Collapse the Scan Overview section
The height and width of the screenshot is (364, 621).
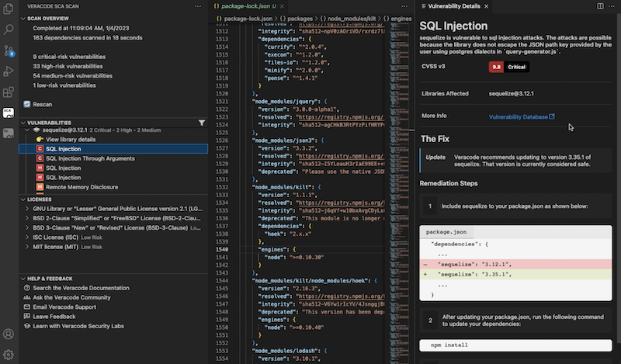23,19
